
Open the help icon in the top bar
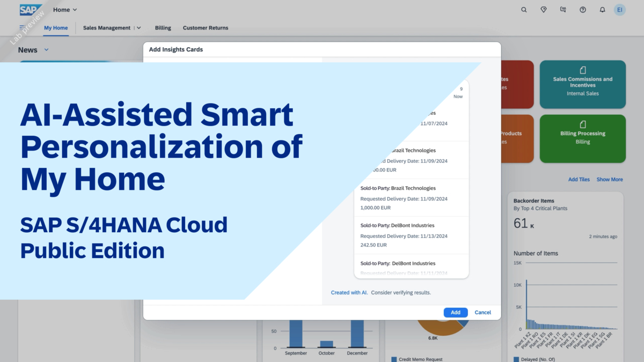coord(582,9)
